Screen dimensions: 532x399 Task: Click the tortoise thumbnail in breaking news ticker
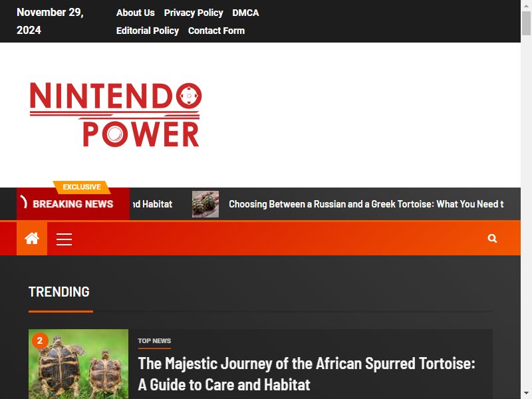pyautogui.click(x=205, y=204)
